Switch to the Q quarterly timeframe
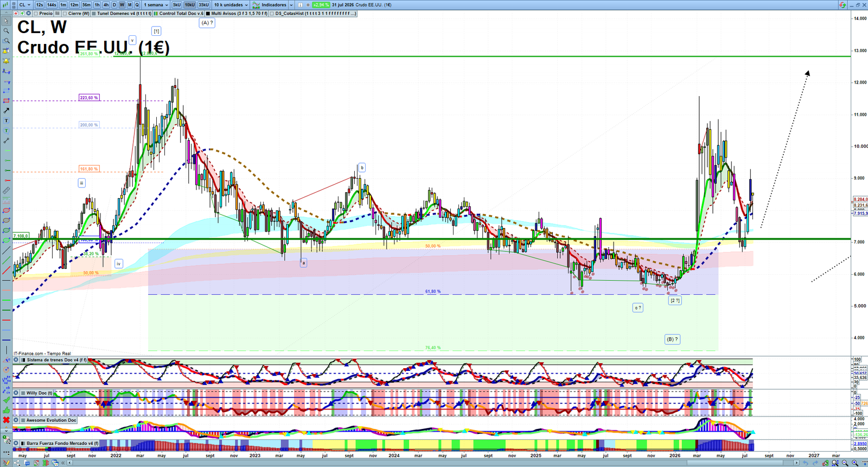The height and width of the screenshot is (467, 868). pos(137,5)
